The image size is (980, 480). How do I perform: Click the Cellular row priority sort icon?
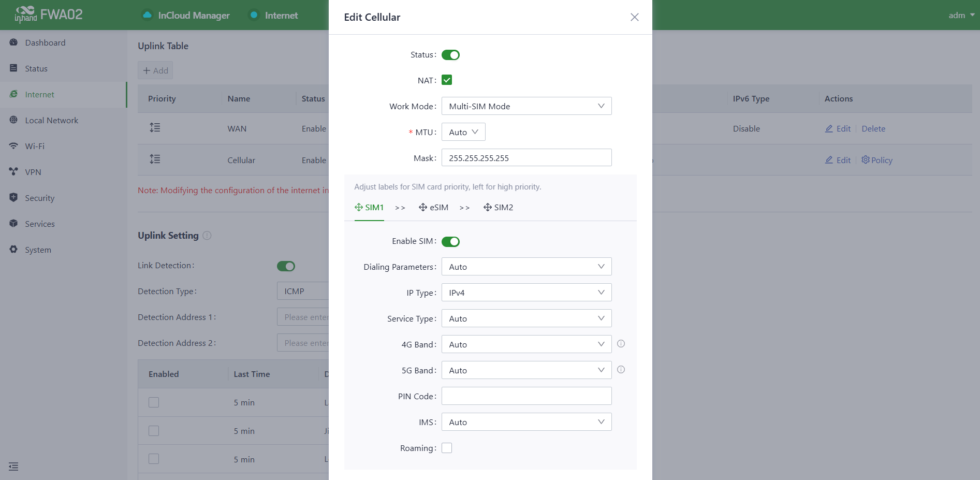(x=155, y=159)
